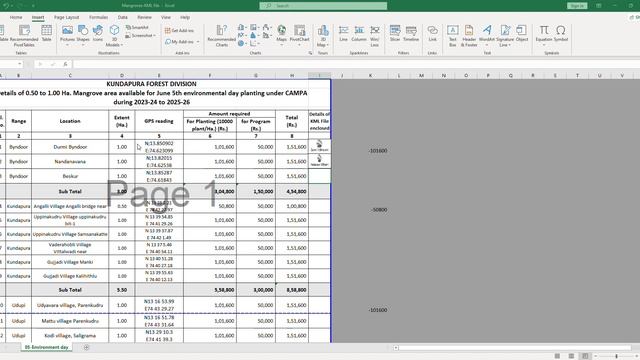Select 'Gujjadi Village Manki' cell
Viewport: 640px width, 360px height.
[x=70, y=262]
